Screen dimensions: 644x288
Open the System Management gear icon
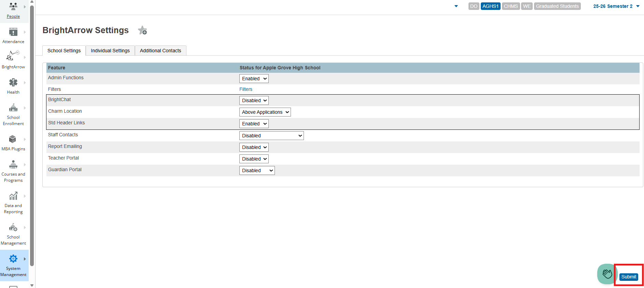[x=13, y=259]
